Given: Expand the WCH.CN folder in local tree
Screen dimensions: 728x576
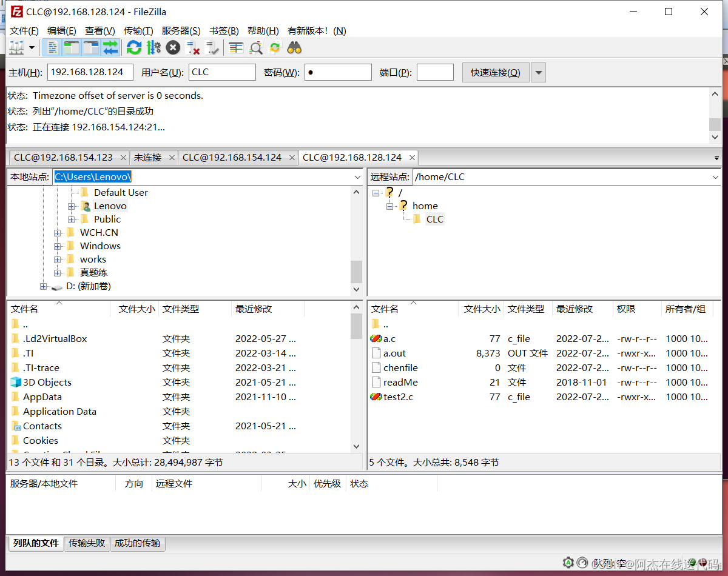Looking at the screenshot, I should [58, 233].
